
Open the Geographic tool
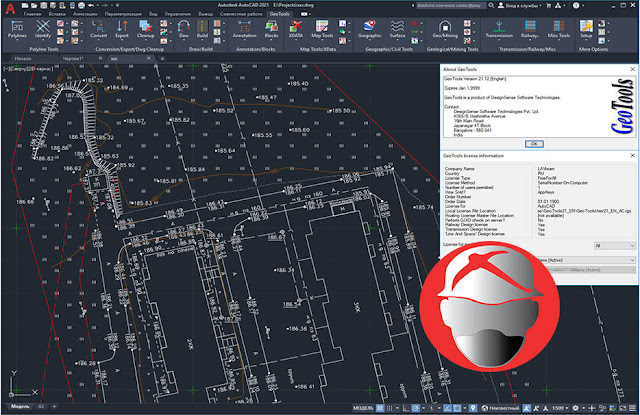pos(369,30)
